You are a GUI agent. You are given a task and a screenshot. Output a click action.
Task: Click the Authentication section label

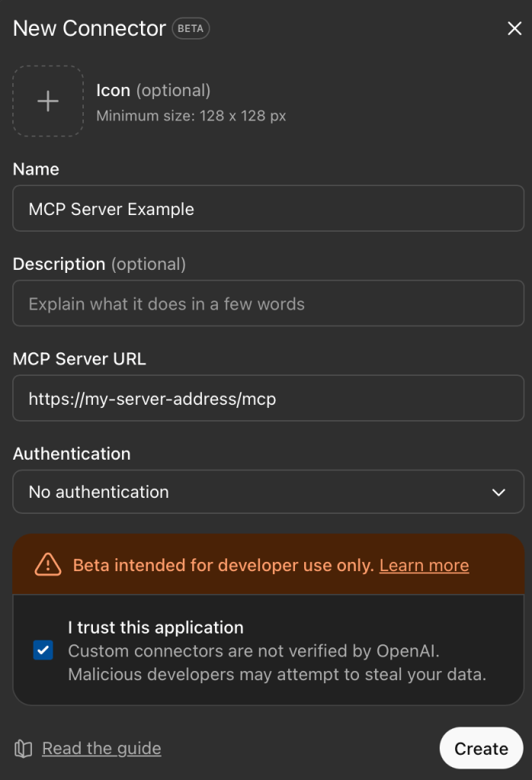[x=72, y=454]
